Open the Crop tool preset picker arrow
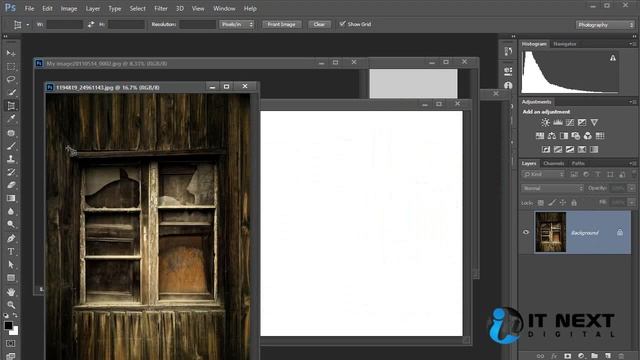Image resolution: width=640 pixels, height=360 pixels. [x=27, y=25]
